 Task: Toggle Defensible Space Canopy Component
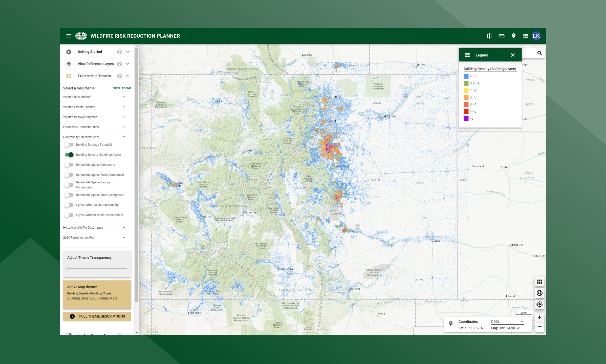click(69, 185)
